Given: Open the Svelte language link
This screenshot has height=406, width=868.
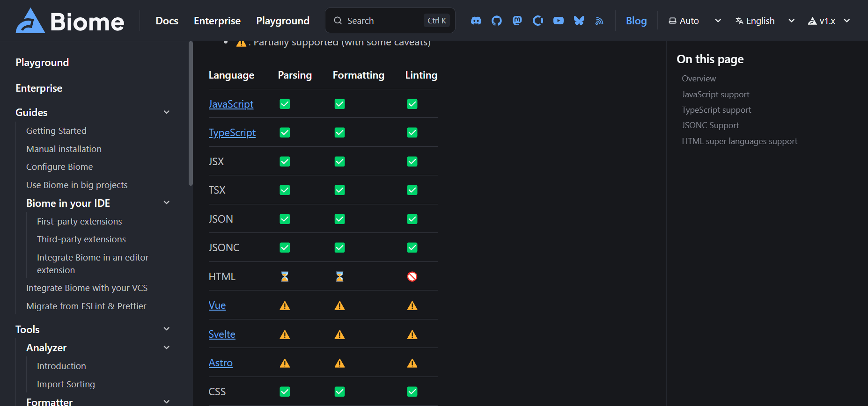Looking at the screenshot, I should coord(222,334).
